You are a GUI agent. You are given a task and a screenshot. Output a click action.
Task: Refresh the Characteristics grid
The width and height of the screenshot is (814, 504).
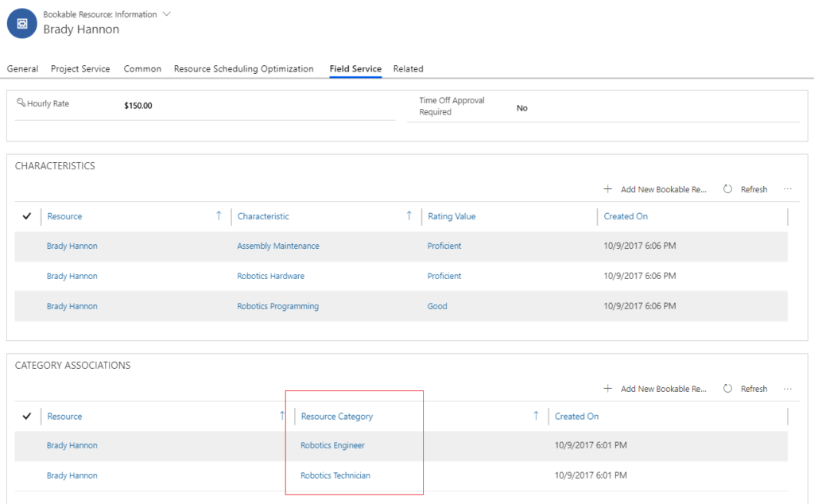click(746, 189)
